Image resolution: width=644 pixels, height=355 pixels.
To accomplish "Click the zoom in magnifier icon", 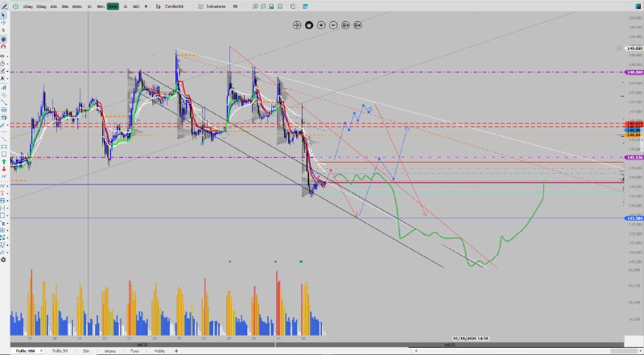I will (254, 6).
